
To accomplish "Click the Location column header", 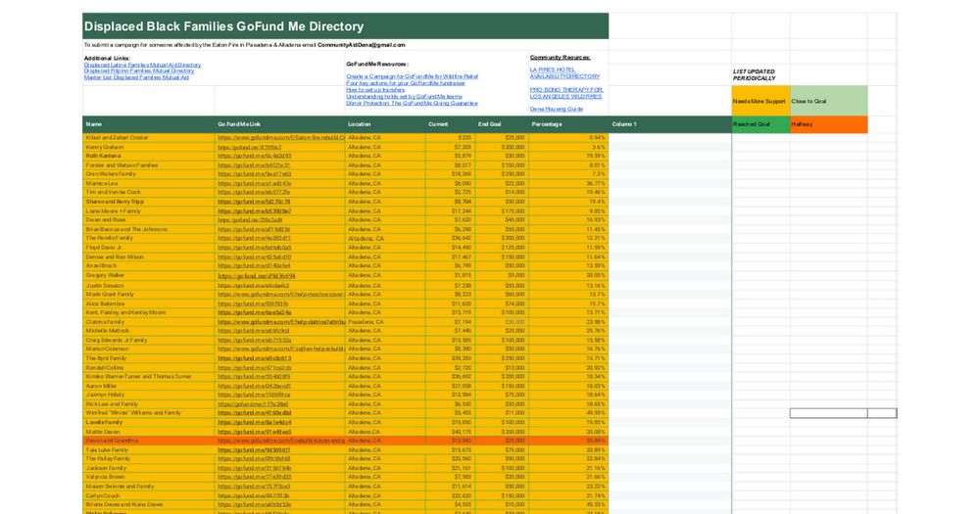I will tap(385, 124).
